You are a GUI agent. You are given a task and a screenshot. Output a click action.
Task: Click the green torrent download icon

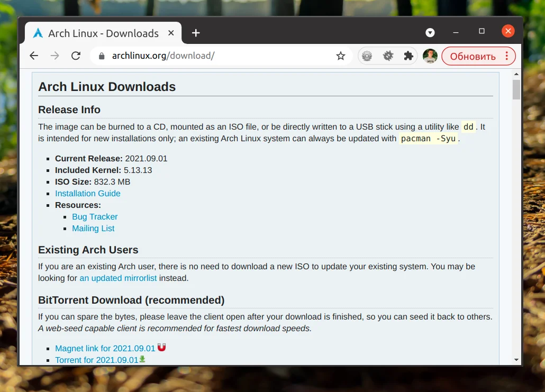pos(142,359)
